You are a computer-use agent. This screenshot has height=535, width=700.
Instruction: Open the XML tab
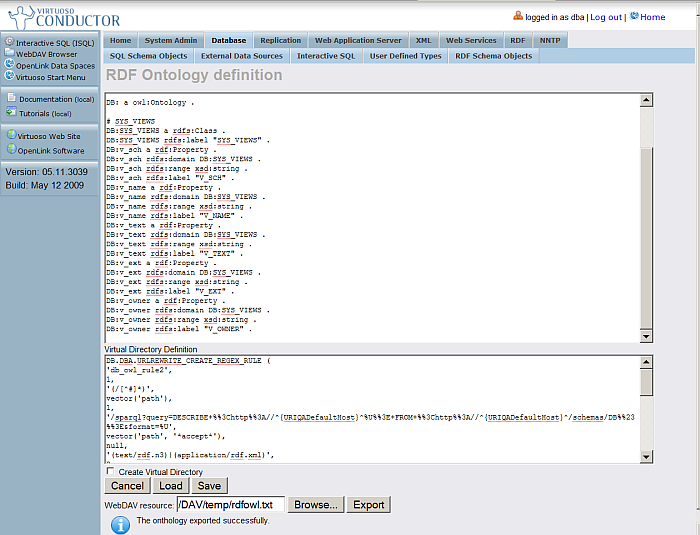tap(424, 40)
